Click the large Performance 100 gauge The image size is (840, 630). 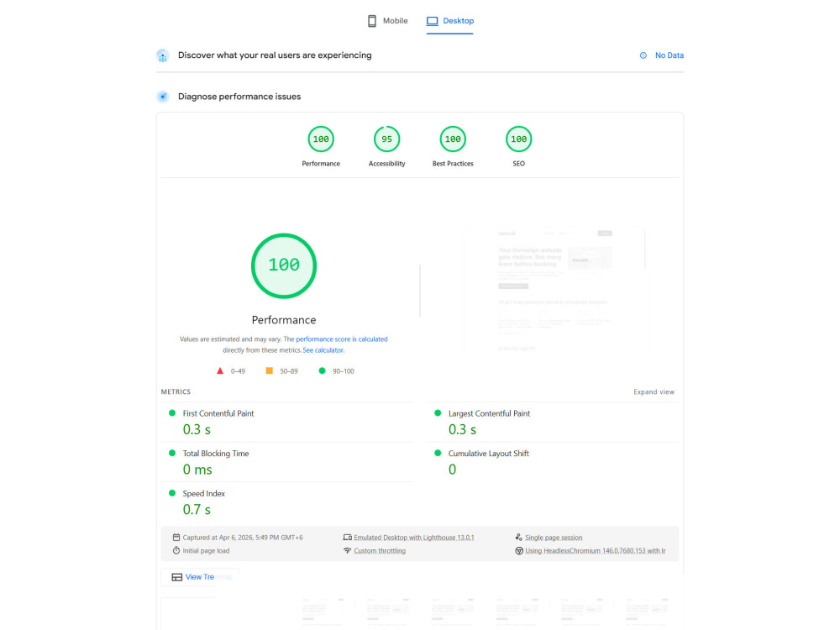[x=284, y=265]
